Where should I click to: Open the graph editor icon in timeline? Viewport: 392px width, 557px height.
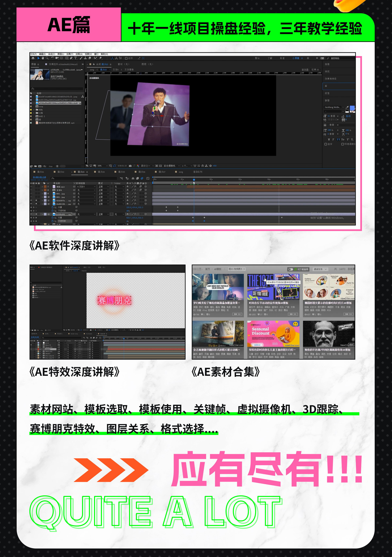pos(148,178)
